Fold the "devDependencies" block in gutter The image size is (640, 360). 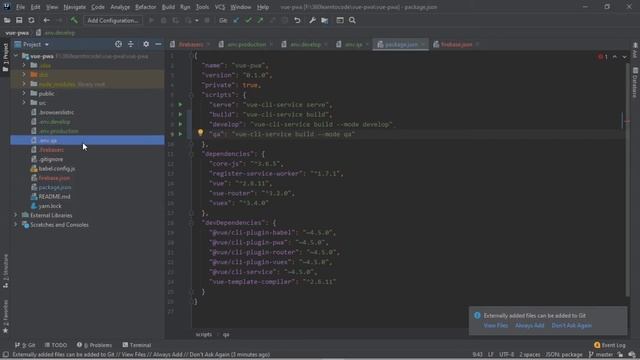pyautogui.click(x=191, y=223)
